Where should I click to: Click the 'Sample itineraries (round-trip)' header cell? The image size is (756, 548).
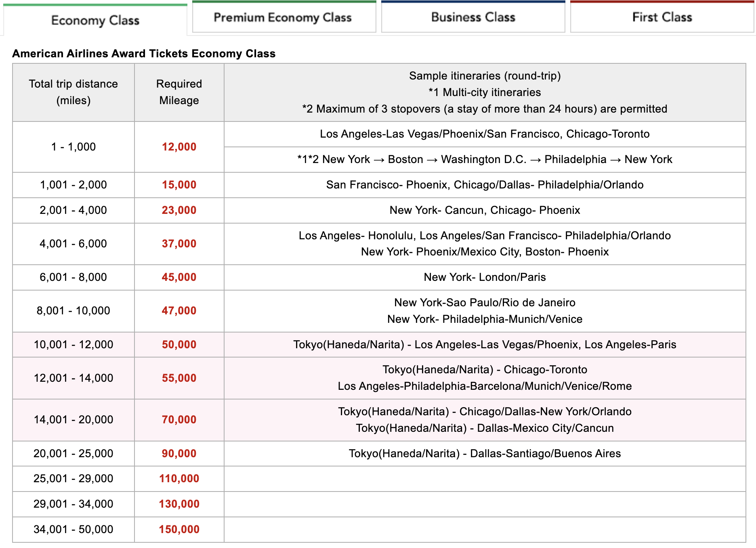(x=485, y=92)
